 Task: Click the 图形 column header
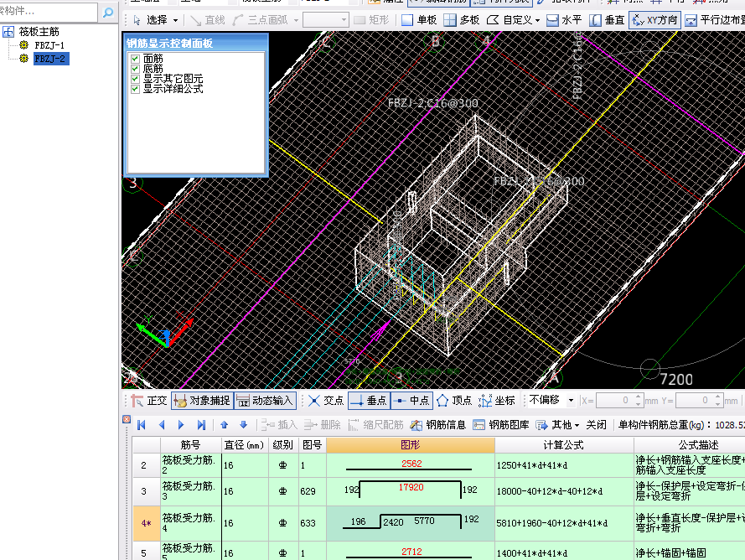click(x=411, y=445)
